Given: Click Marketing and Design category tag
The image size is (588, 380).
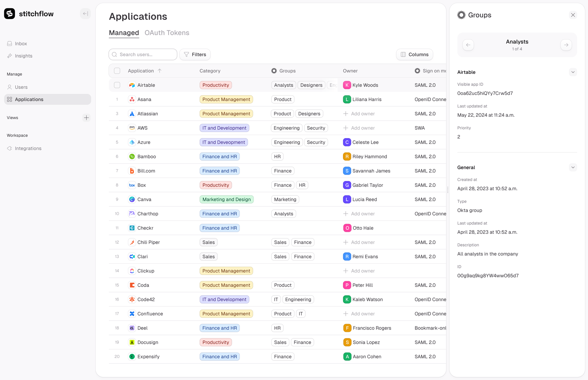Looking at the screenshot, I should 227,199.
